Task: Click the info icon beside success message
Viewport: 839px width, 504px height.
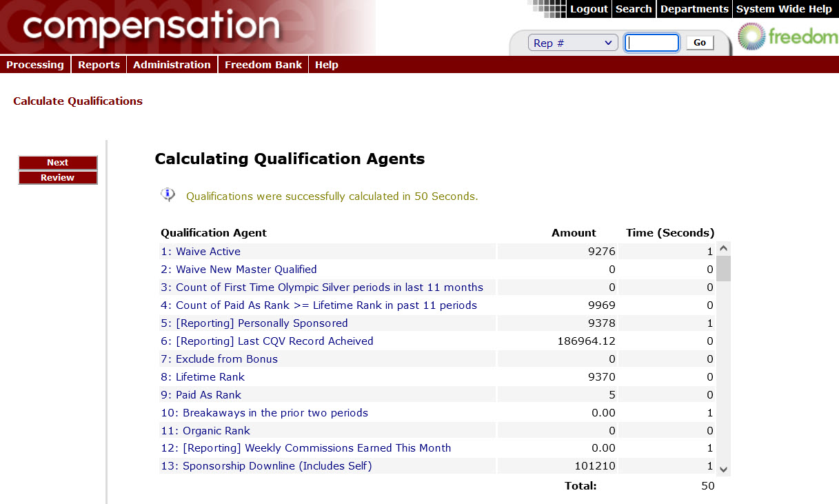Action: [x=168, y=195]
